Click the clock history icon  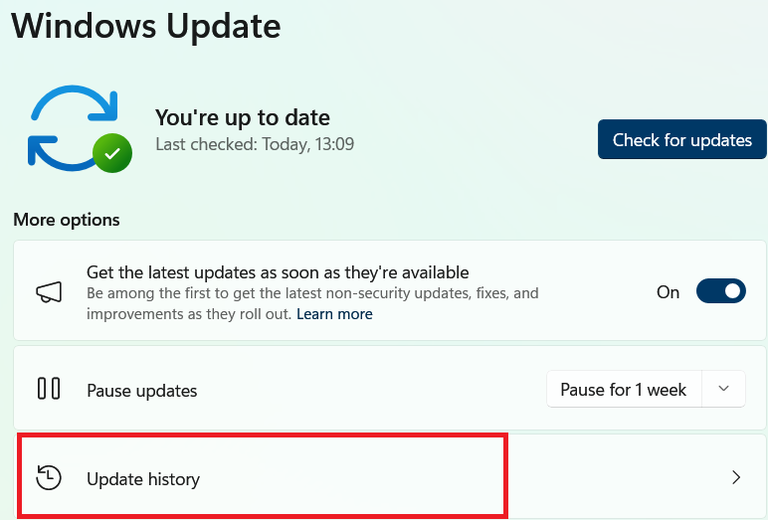[x=49, y=478]
